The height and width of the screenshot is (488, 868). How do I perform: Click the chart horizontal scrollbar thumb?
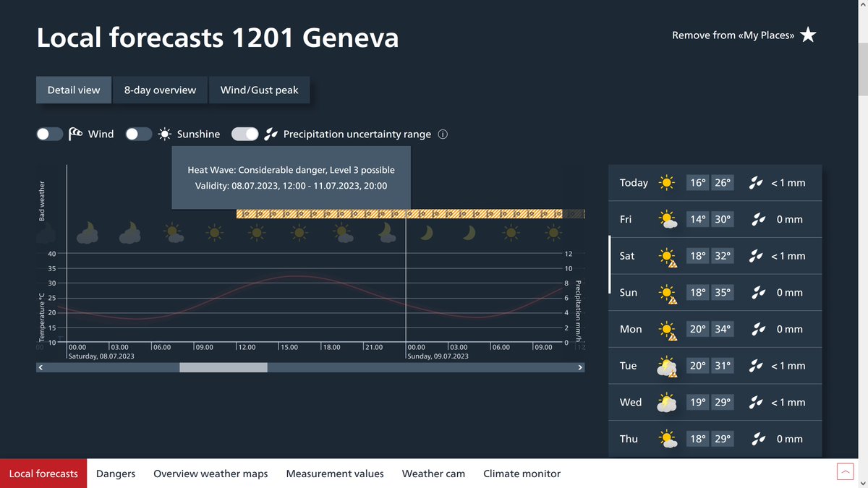224,367
